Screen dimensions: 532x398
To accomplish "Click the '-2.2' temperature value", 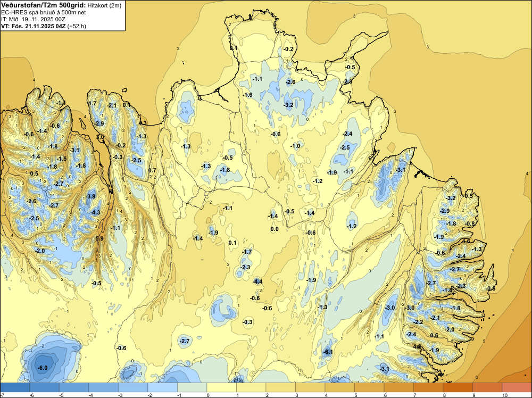I will point(418,322).
